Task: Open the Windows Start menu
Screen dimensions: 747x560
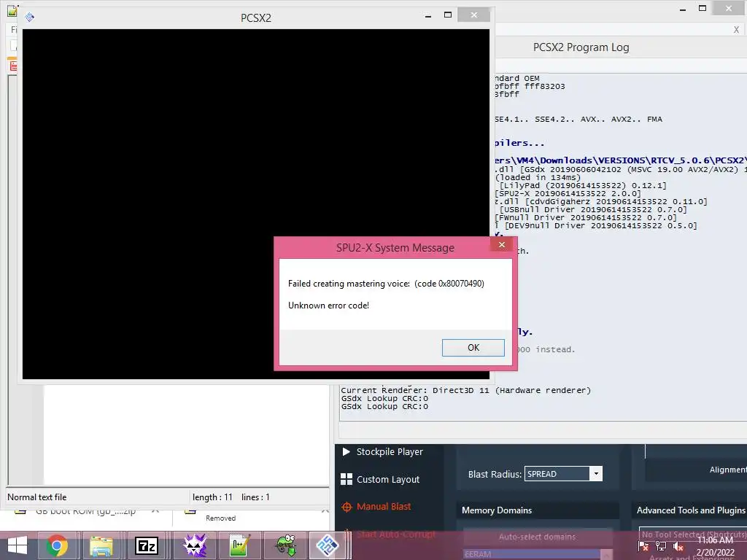Action: [18, 545]
